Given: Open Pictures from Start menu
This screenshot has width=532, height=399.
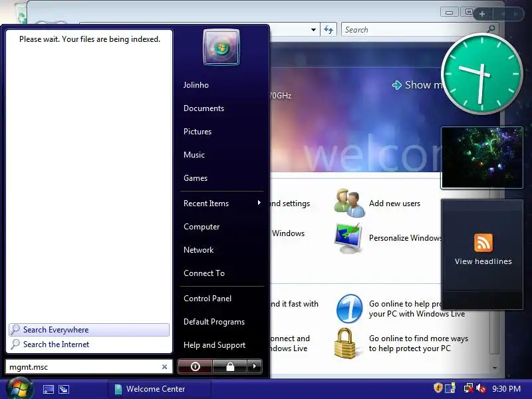Looking at the screenshot, I should coord(197,132).
